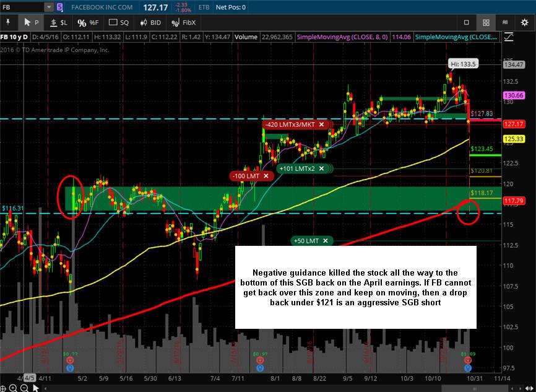Click the ETB label in the top bar
The image size is (536, 392).
point(204,7)
